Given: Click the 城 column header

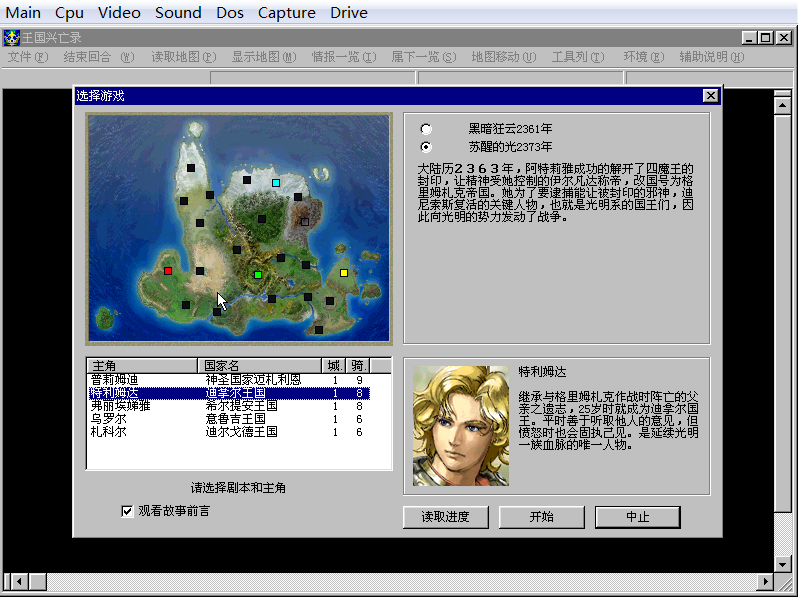Looking at the screenshot, I should (334, 365).
